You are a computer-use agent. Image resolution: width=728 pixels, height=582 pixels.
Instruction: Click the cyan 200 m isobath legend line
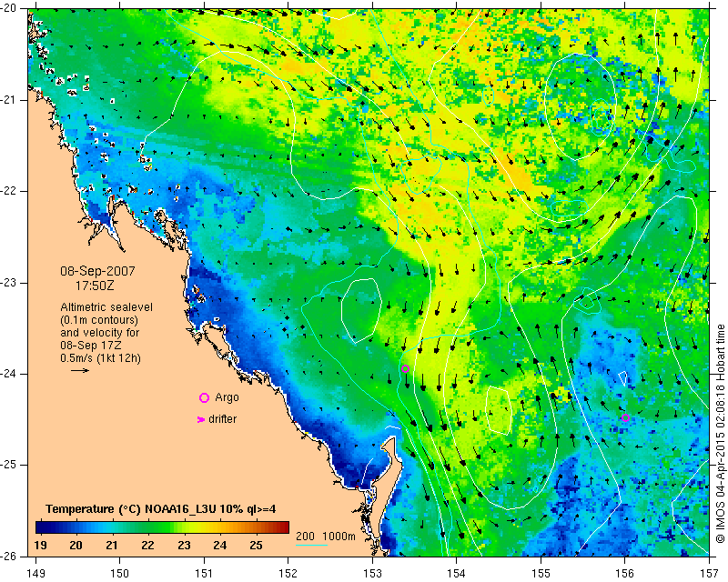pos(311,545)
